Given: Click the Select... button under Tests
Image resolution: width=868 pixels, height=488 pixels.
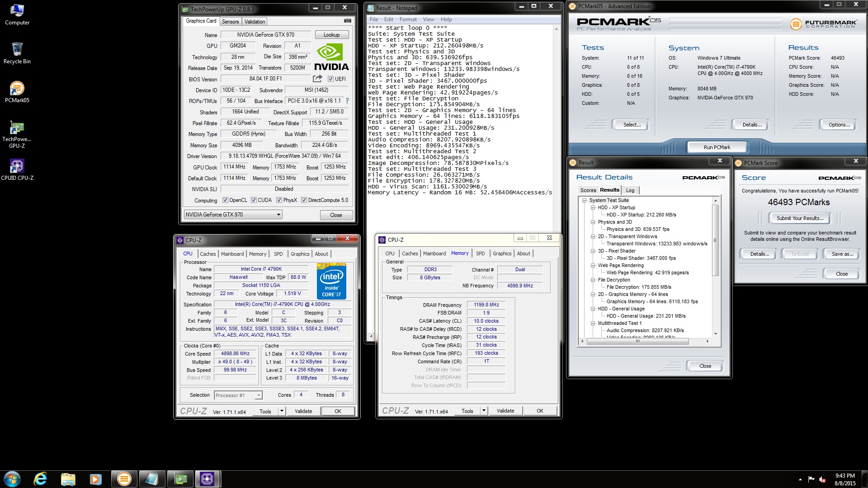Looking at the screenshot, I should pos(632,125).
